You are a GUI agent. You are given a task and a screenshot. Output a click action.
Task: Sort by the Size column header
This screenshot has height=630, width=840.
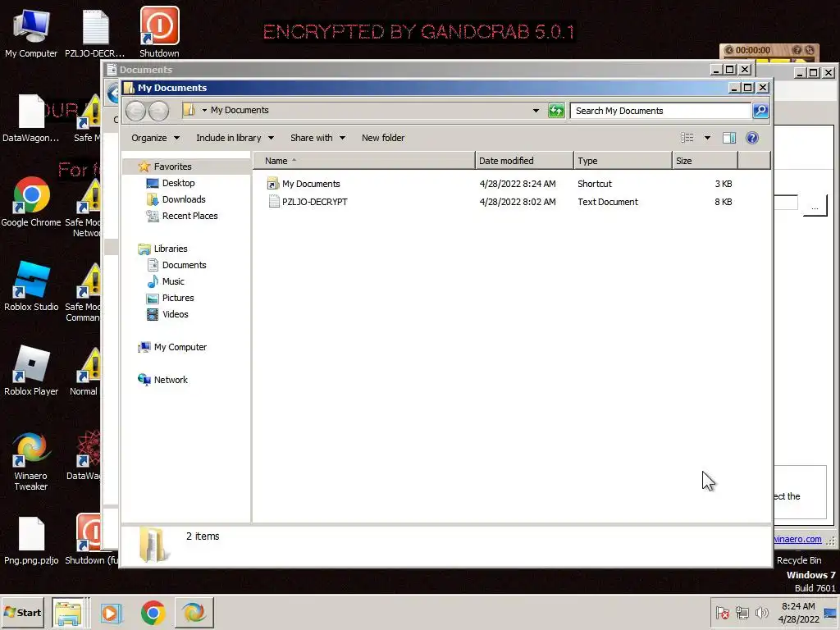pos(705,161)
